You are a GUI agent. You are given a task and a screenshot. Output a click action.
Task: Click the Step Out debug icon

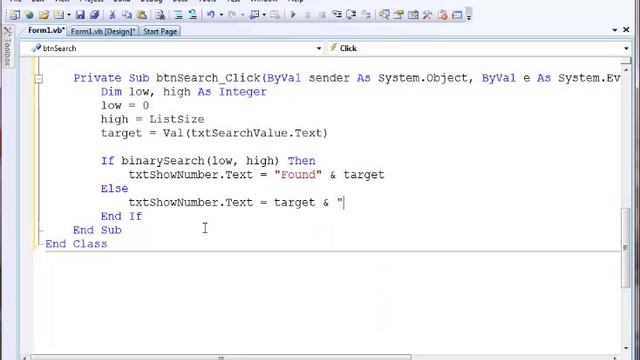(x=366, y=15)
